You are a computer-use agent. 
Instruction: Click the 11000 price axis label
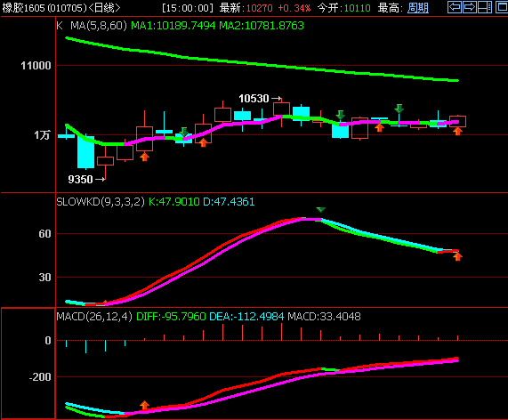(x=36, y=66)
